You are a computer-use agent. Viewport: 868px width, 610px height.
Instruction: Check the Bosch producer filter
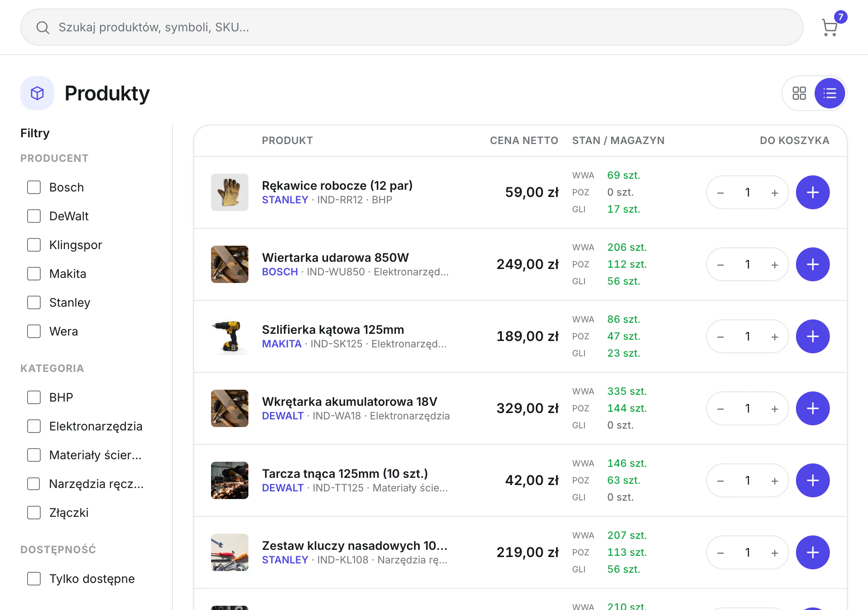tap(34, 187)
